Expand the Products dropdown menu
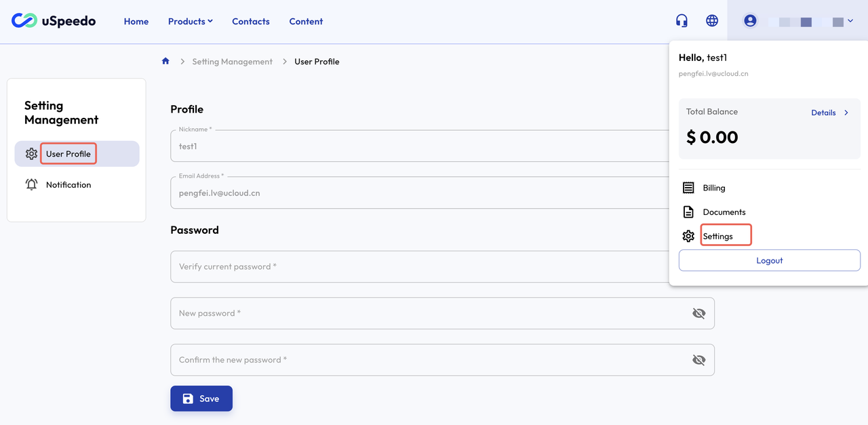 click(190, 21)
